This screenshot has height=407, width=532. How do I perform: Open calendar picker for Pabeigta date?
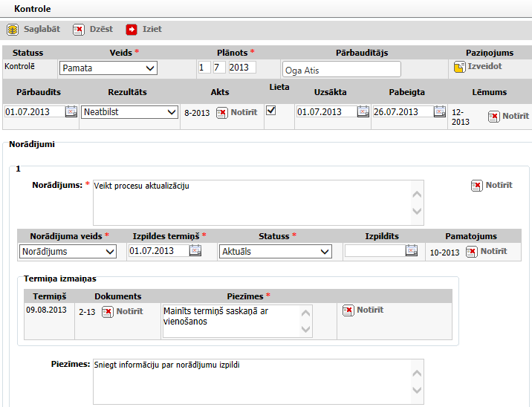(x=439, y=112)
